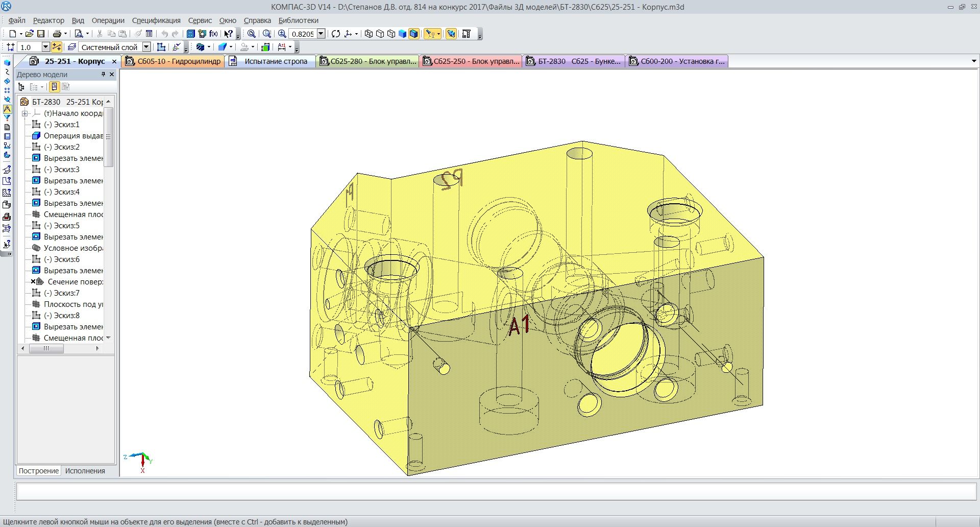Close the Дерево модели panel
This screenshot has height=527, width=980.
[x=112, y=75]
